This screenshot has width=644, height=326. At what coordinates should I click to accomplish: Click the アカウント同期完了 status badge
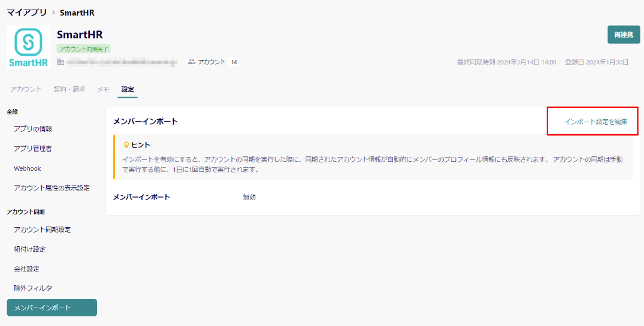pyautogui.click(x=84, y=49)
